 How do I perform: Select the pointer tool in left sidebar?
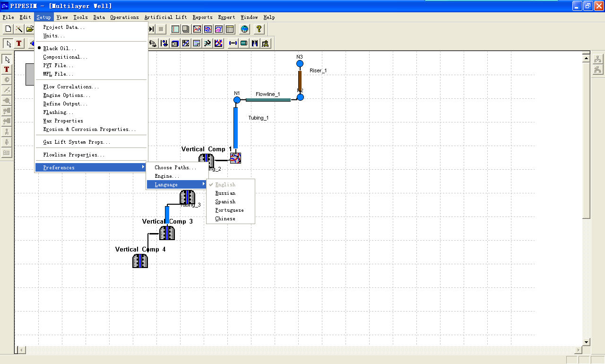pyautogui.click(x=7, y=59)
